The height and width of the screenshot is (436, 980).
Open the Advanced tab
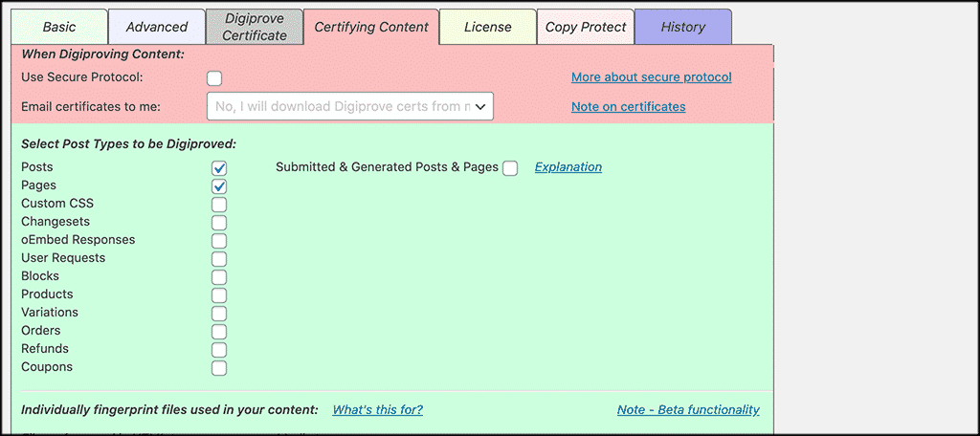click(157, 27)
